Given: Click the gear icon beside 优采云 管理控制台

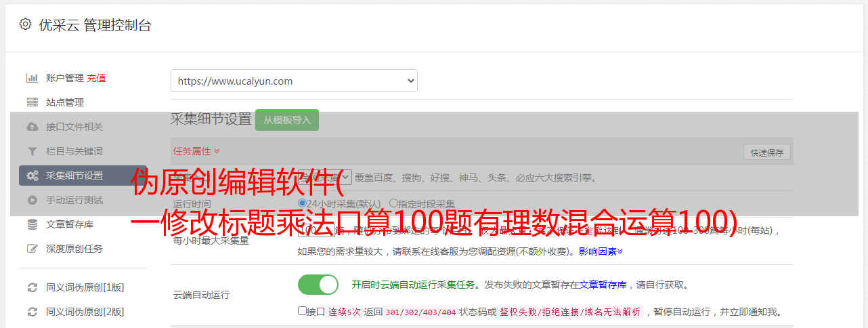Looking at the screenshot, I should pyautogui.click(x=25, y=24).
